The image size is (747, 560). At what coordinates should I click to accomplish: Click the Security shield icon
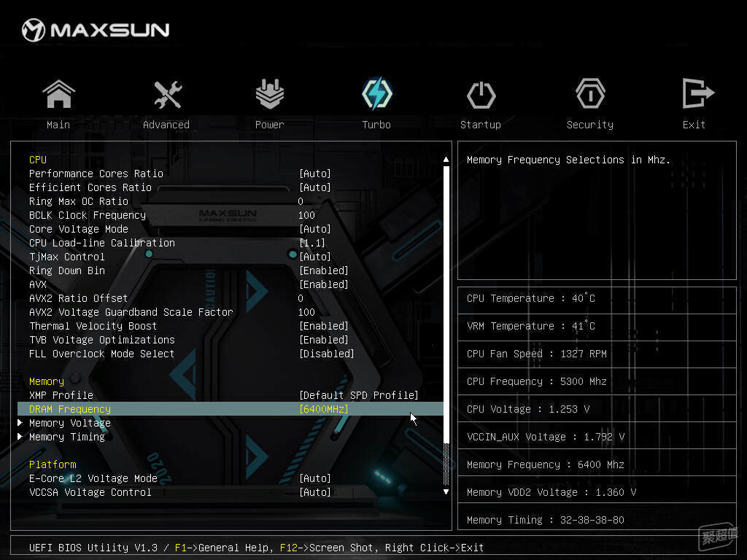point(590,94)
